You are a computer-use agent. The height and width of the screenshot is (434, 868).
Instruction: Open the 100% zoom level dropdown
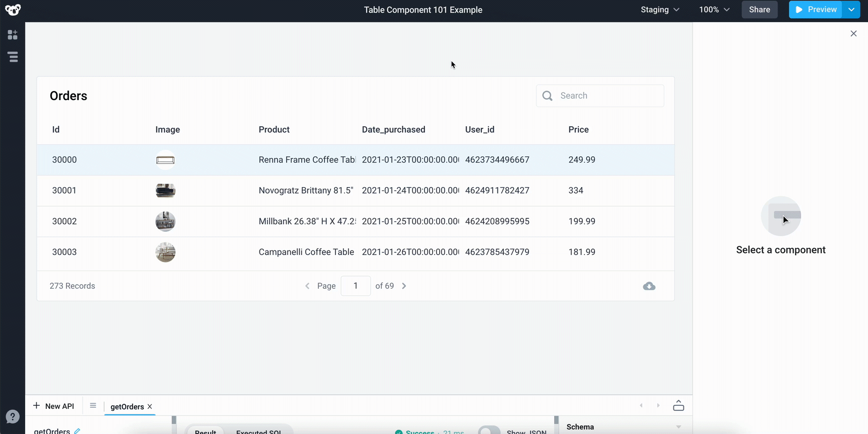tap(714, 10)
